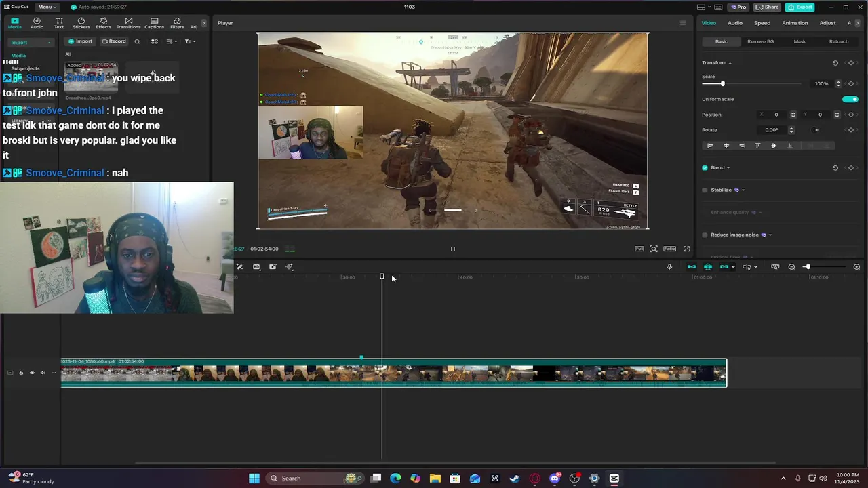Toggle track visibility eye icon
This screenshot has height=488, width=868.
31,373
